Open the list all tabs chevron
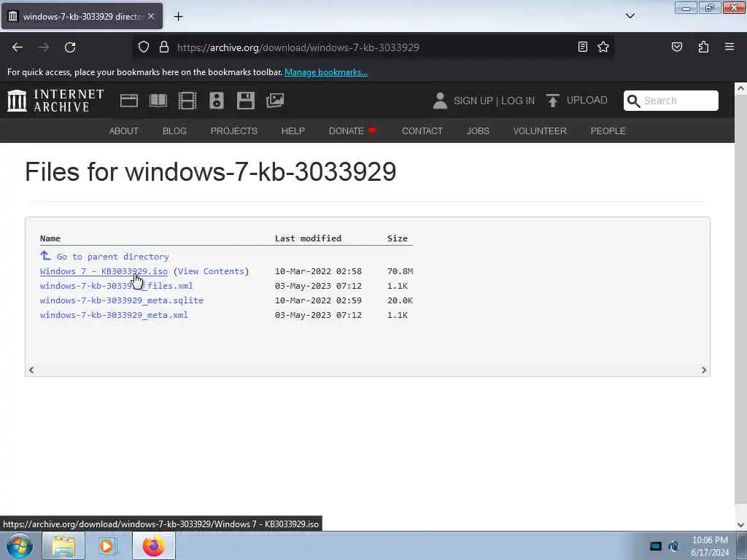The height and width of the screenshot is (560, 747). [630, 16]
